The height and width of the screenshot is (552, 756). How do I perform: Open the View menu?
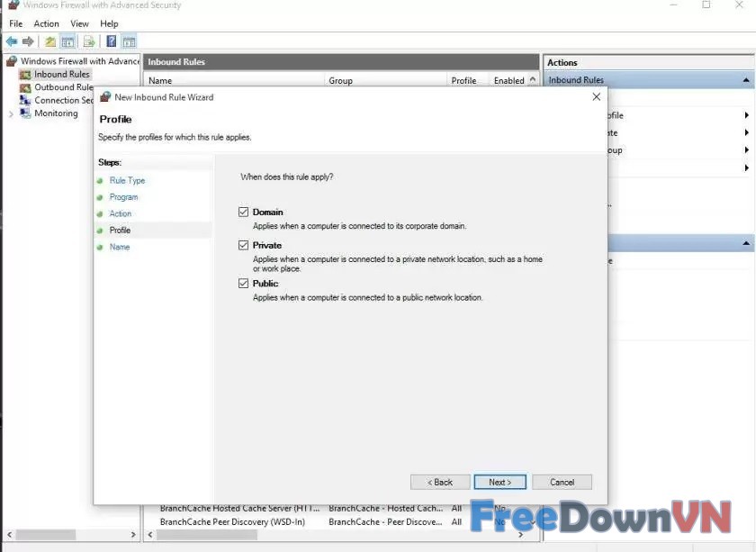(x=79, y=23)
